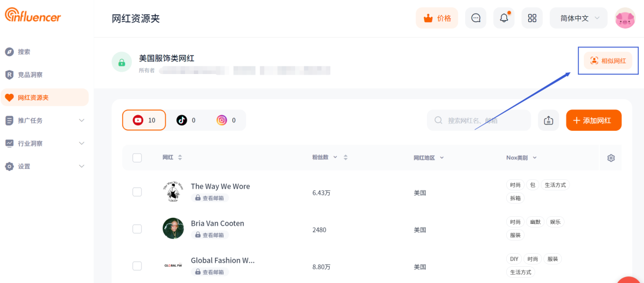Tick the select-all checkbox in table header

point(137,158)
